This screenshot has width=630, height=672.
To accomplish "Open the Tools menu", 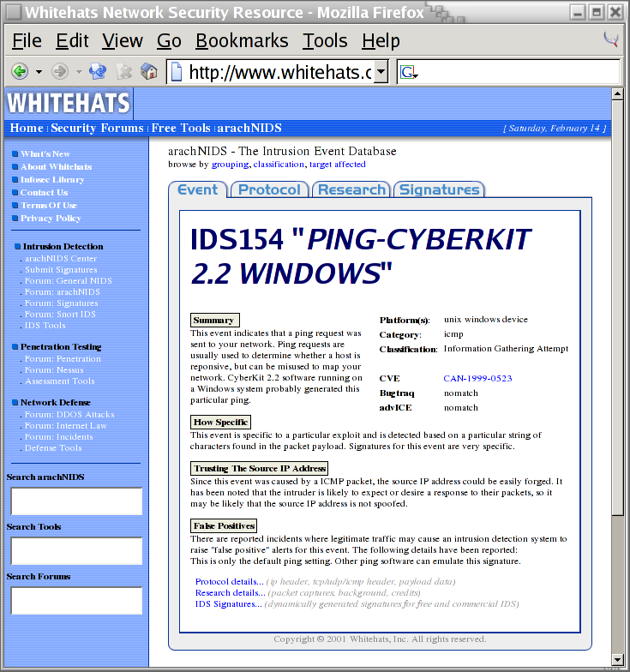I will pyautogui.click(x=325, y=41).
